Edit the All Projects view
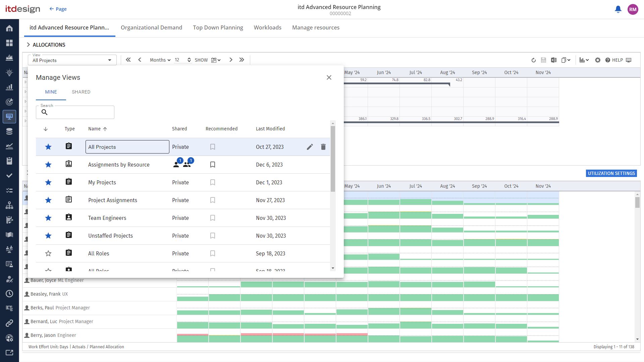The width and height of the screenshot is (644, 362). click(310, 147)
